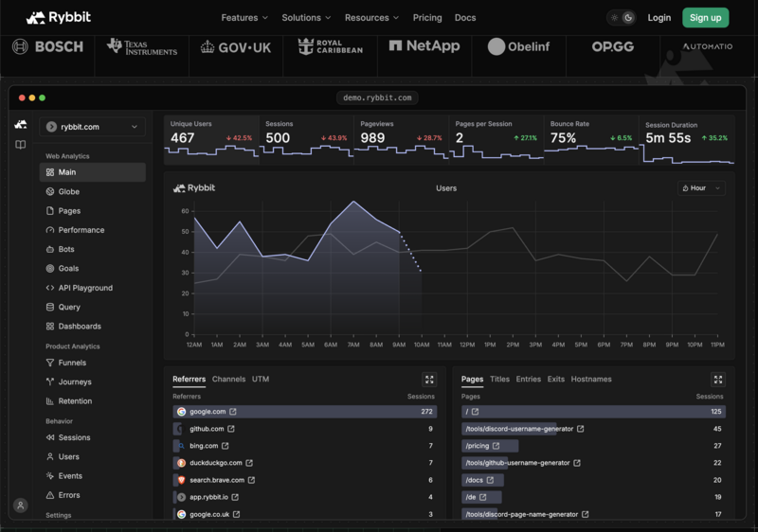Open the Hour interval dropdown
This screenshot has width=758, height=532.
pyautogui.click(x=701, y=188)
